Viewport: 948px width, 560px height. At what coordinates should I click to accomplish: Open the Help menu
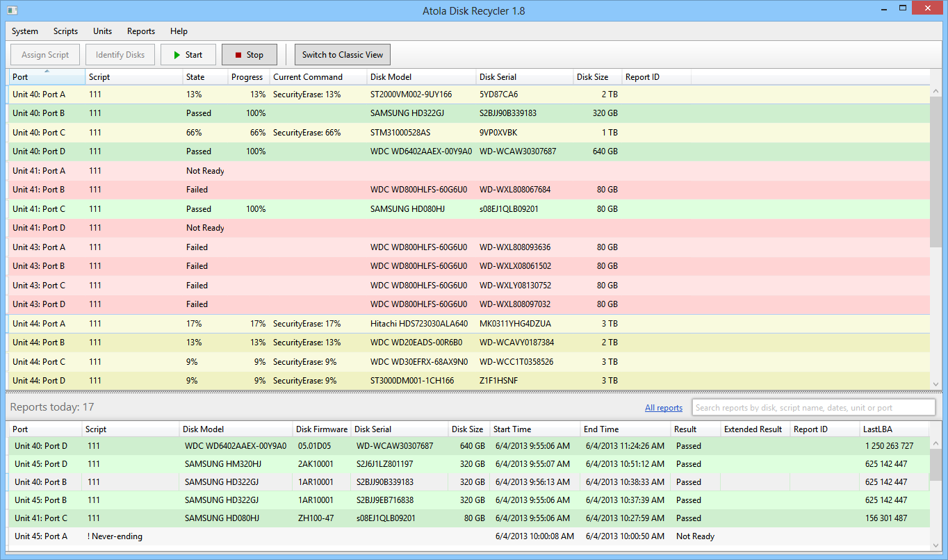[x=179, y=31]
